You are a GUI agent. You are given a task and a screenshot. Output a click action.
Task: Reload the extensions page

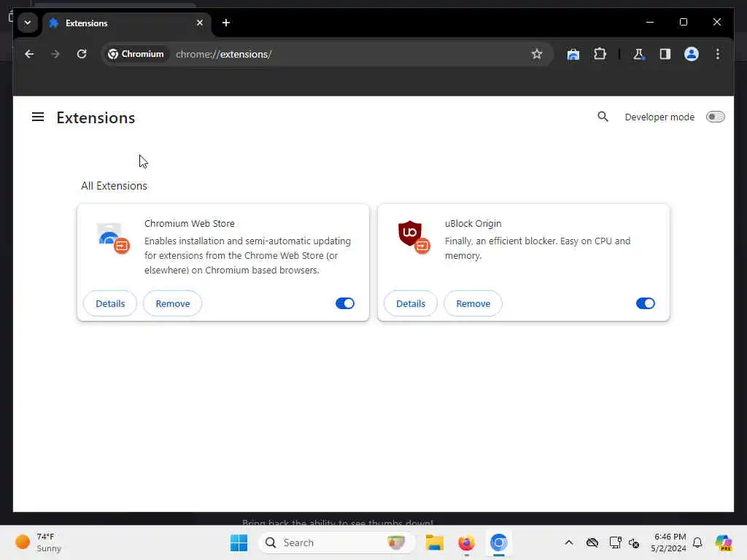[82, 54]
